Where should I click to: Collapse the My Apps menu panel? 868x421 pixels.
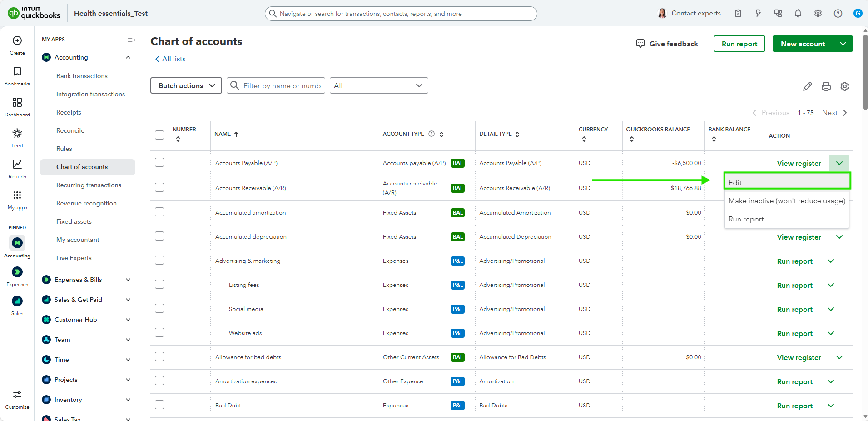tap(131, 40)
